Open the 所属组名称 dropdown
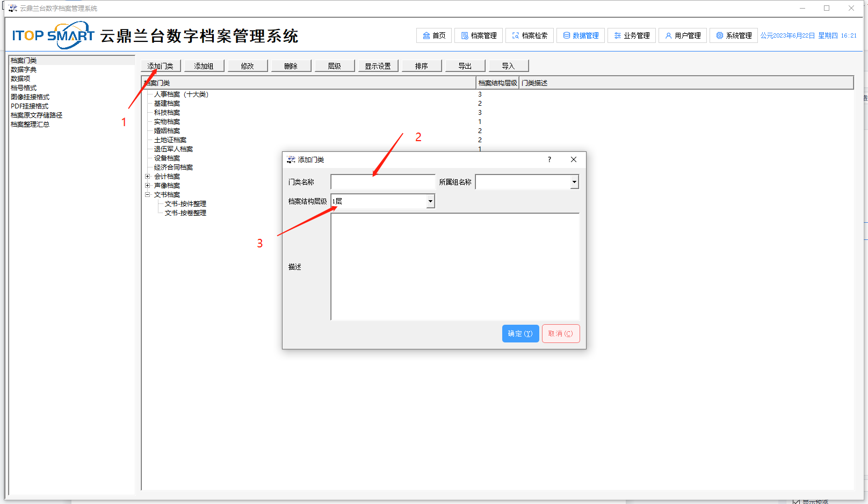Image resolution: width=868 pixels, height=504 pixels. (x=574, y=182)
